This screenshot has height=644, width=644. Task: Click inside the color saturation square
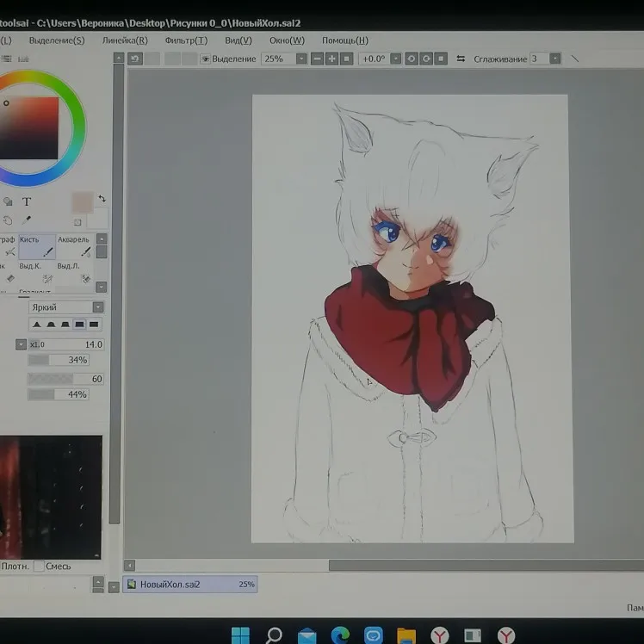pos(28,128)
